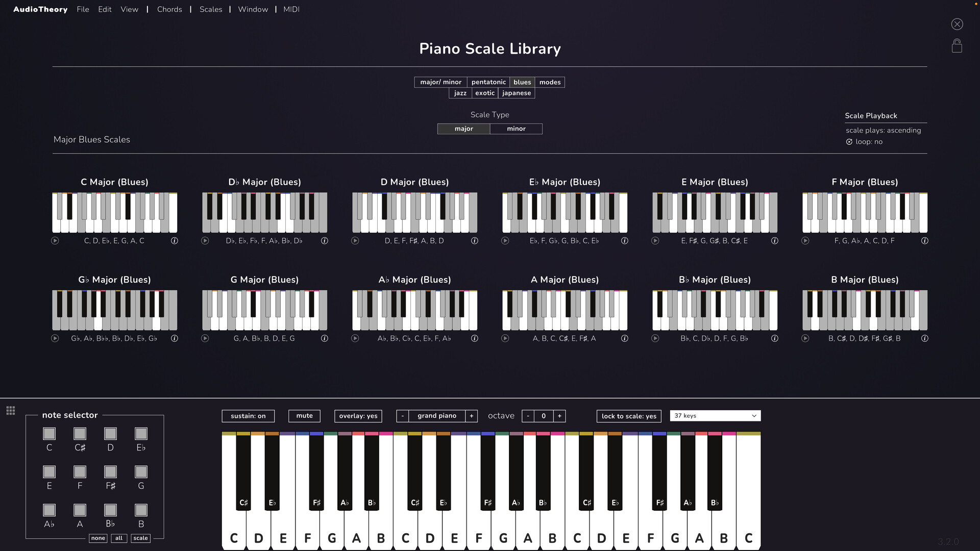Open the File menu

pos(83,9)
